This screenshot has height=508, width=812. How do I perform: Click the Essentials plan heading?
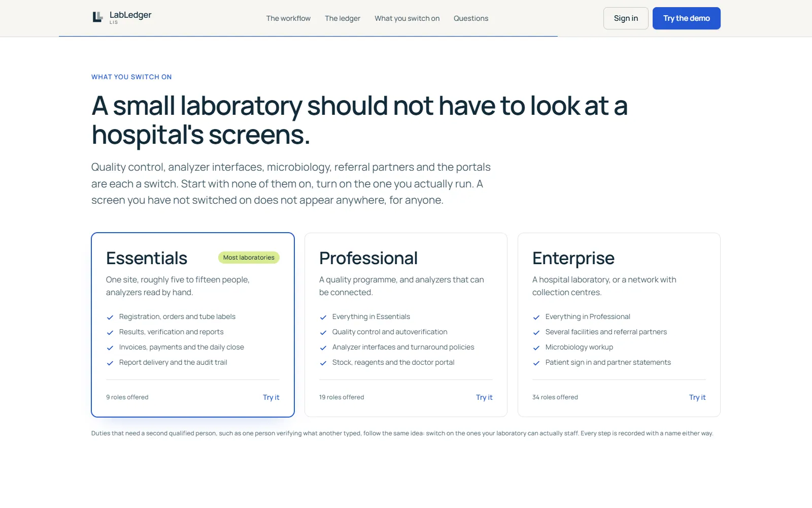tap(147, 258)
